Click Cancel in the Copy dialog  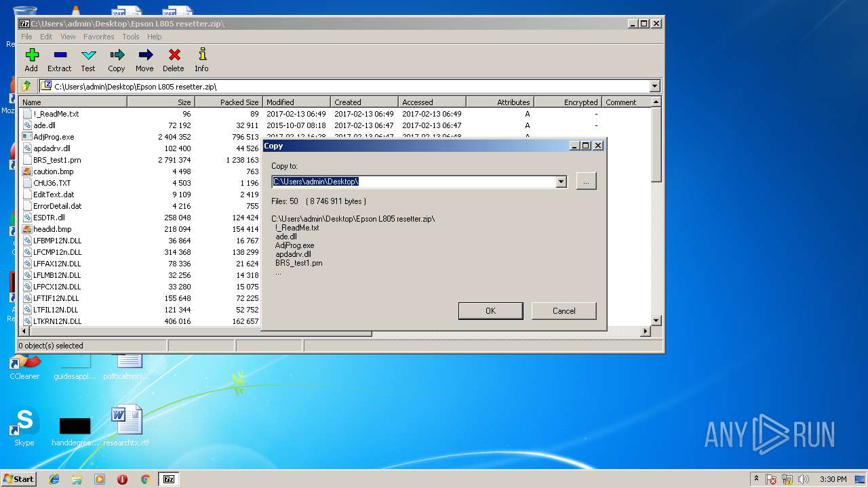[x=564, y=311]
